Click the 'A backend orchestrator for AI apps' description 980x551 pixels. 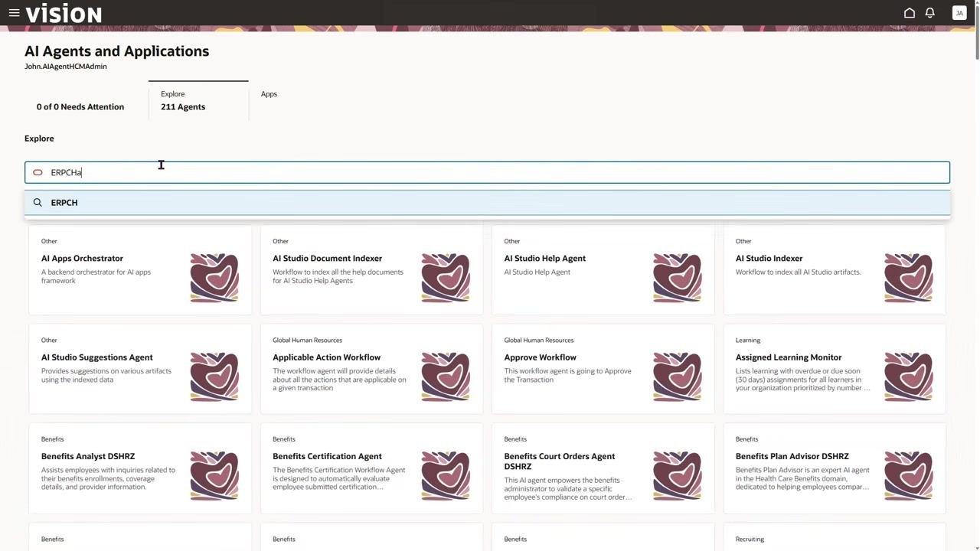pyautogui.click(x=96, y=276)
